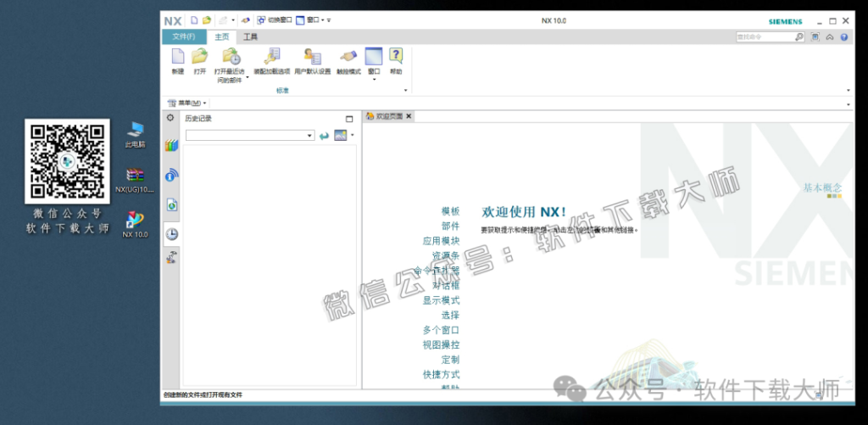Viewport: 868px width, 425px height.
Task: Open dropdown beside greyed quick access icon
Action: (233, 20)
